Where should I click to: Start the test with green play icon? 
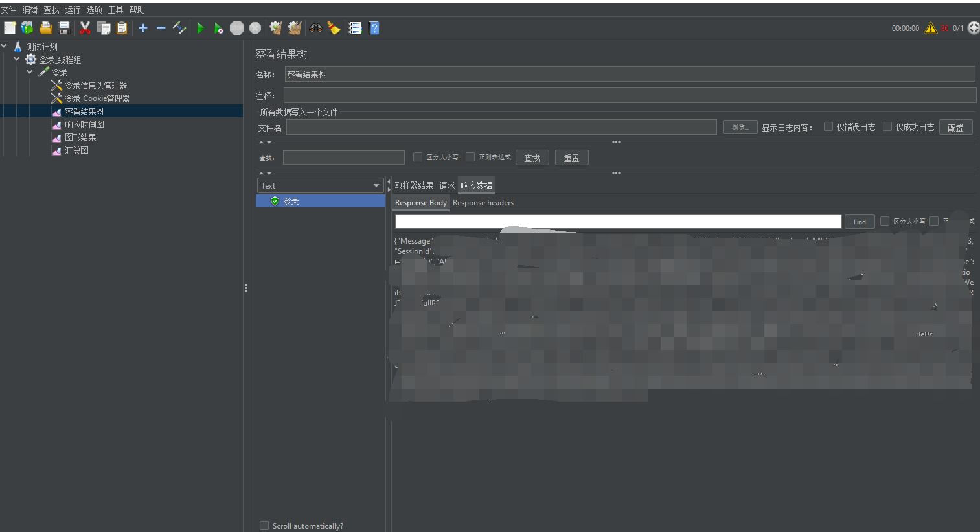coord(201,28)
